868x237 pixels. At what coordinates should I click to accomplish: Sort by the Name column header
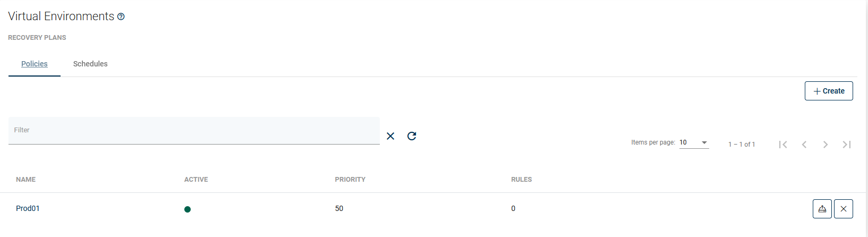coord(26,180)
